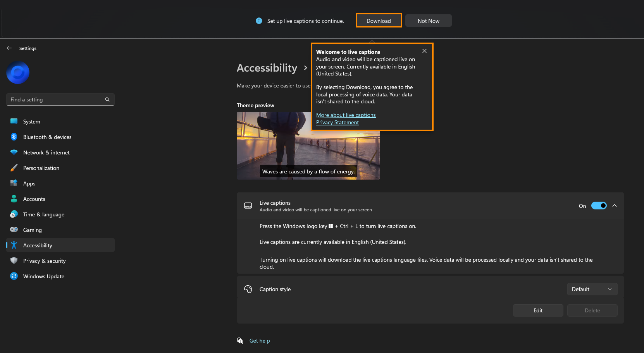Click the System monitor icon in sidebar
The width and height of the screenshot is (644, 353).
point(14,121)
